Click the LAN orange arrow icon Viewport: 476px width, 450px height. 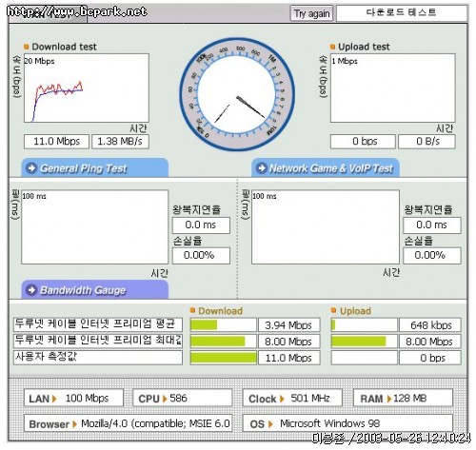(x=54, y=399)
